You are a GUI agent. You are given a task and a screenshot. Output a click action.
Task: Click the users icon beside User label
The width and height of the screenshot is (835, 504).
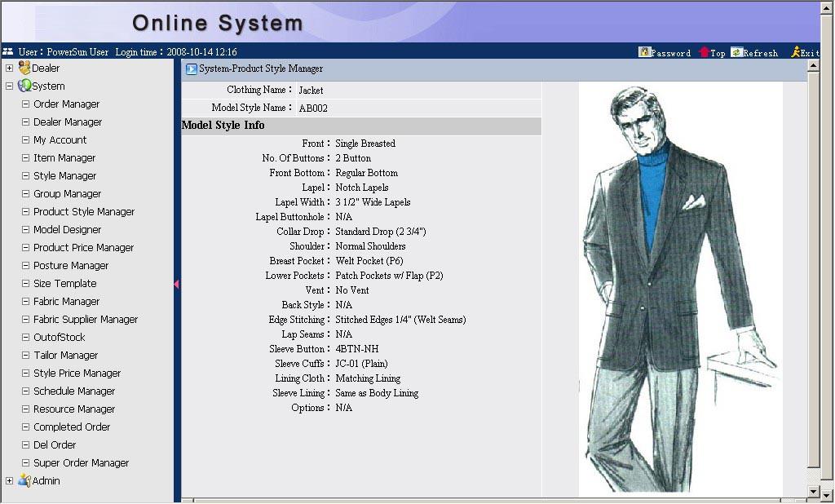point(8,51)
